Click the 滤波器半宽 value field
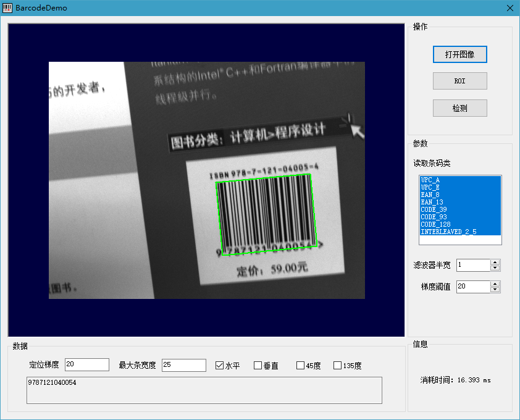 pyautogui.click(x=473, y=265)
